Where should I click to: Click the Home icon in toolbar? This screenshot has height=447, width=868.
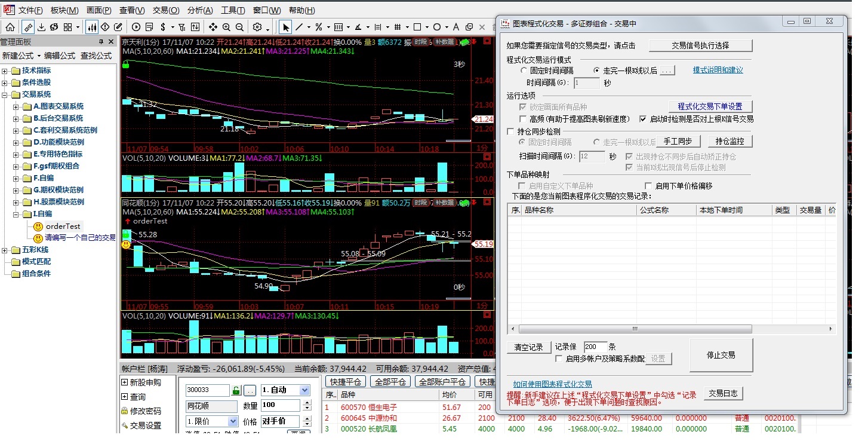pos(10,27)
